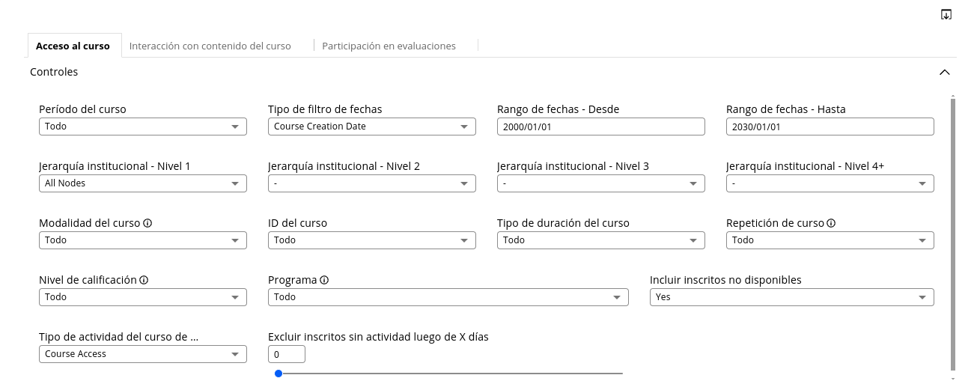Image resolution: width=980 pixels, height=387 pixels.
Task: Open Jerarquía institucional - Nivel 1 dropdown
Action: coord(143,183)
